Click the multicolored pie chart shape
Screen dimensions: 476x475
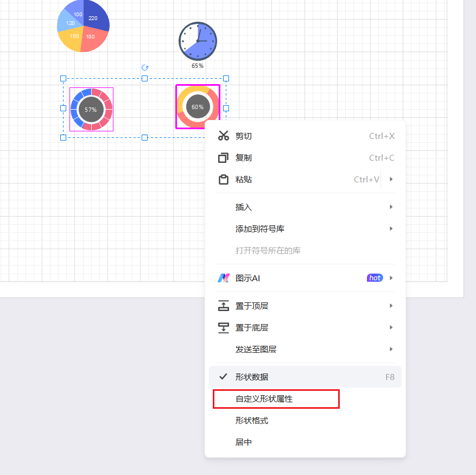coord(84,26)
